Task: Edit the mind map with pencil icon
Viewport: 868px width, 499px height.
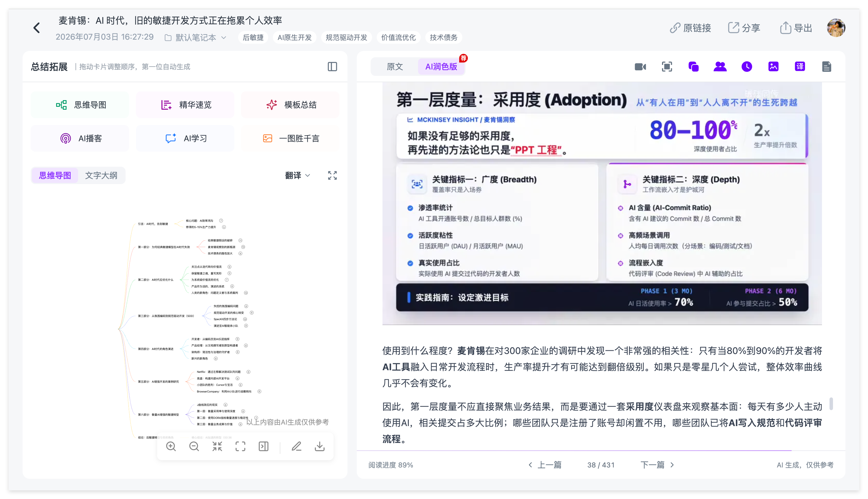Action: coord(296,446)
